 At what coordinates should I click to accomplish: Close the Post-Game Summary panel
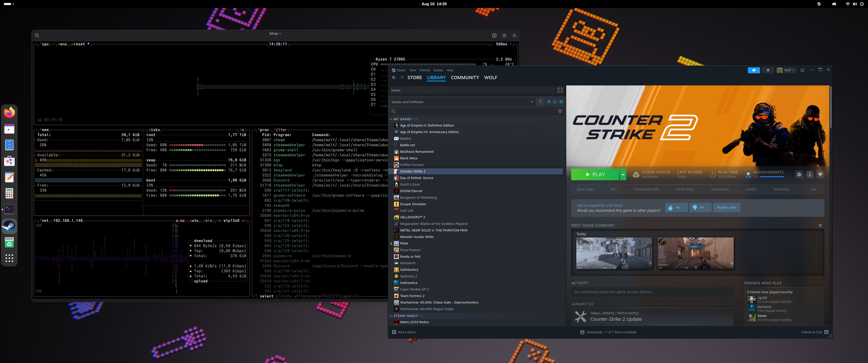point(820,226)
